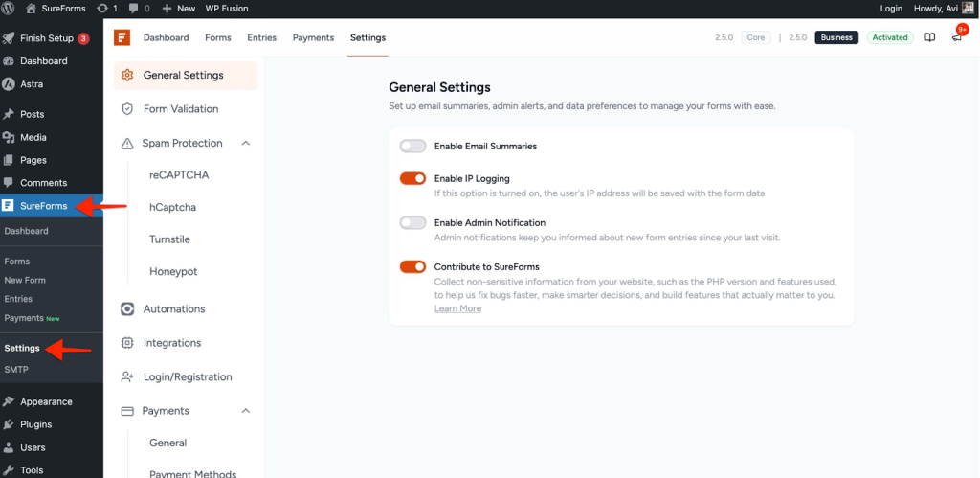Open reCAPTCHA settings

179,175
